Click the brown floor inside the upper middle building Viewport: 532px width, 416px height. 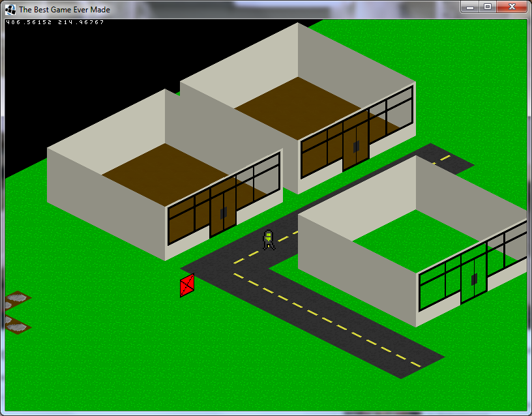(x=298, y=108)
